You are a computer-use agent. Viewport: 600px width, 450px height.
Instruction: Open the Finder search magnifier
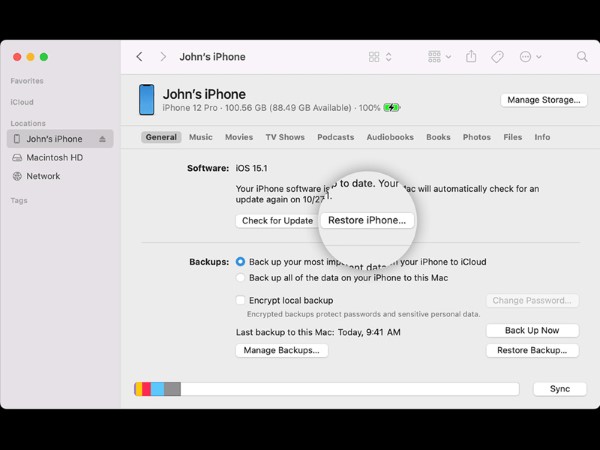[582, 57]
